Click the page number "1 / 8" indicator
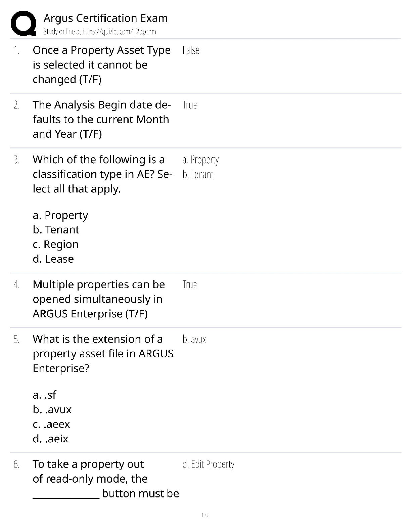Screen dimensions: 411x532 205,515
